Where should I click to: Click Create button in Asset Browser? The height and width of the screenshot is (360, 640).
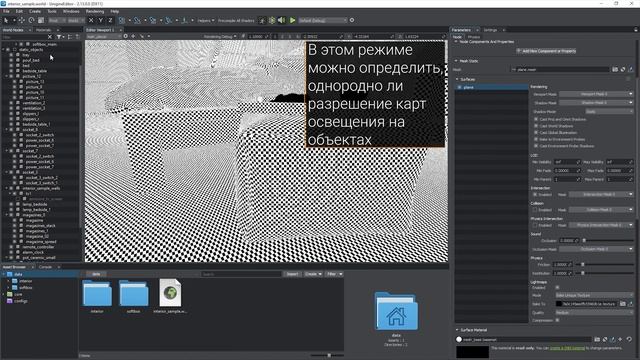pyautogui.click(x=313, y=274)
